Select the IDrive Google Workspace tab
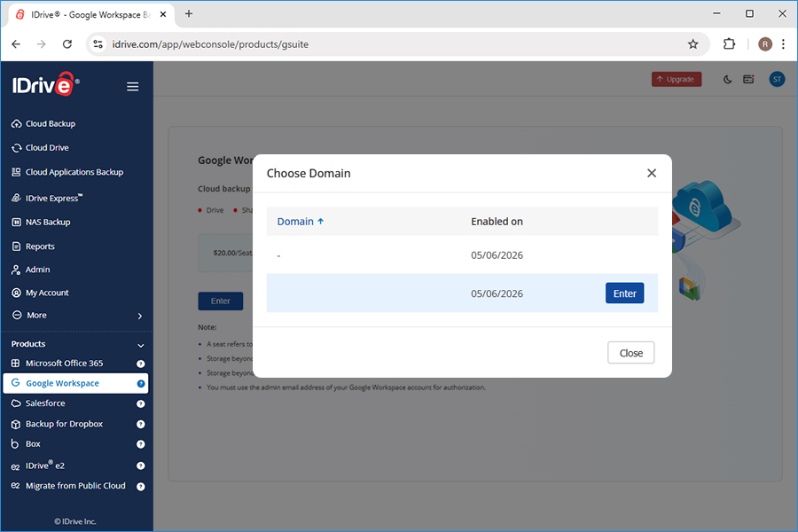The image size is (798, 532). [91, 15]
